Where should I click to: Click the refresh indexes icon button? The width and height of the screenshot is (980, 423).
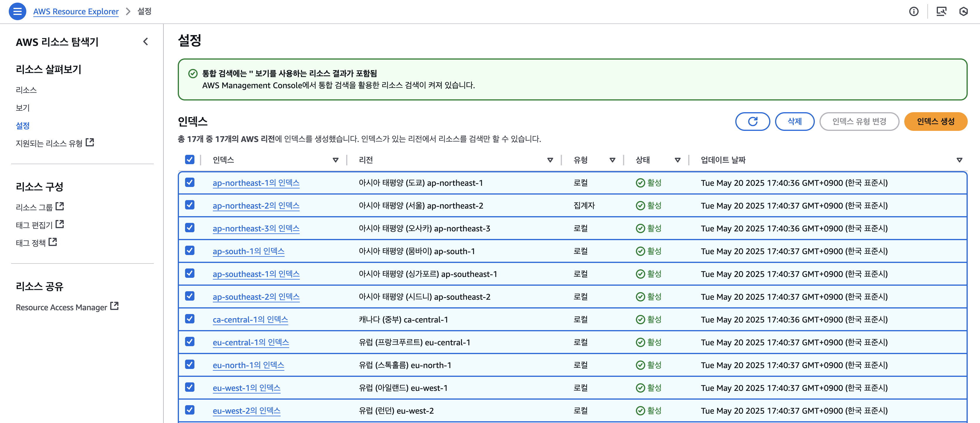click(x=753, y=121)
